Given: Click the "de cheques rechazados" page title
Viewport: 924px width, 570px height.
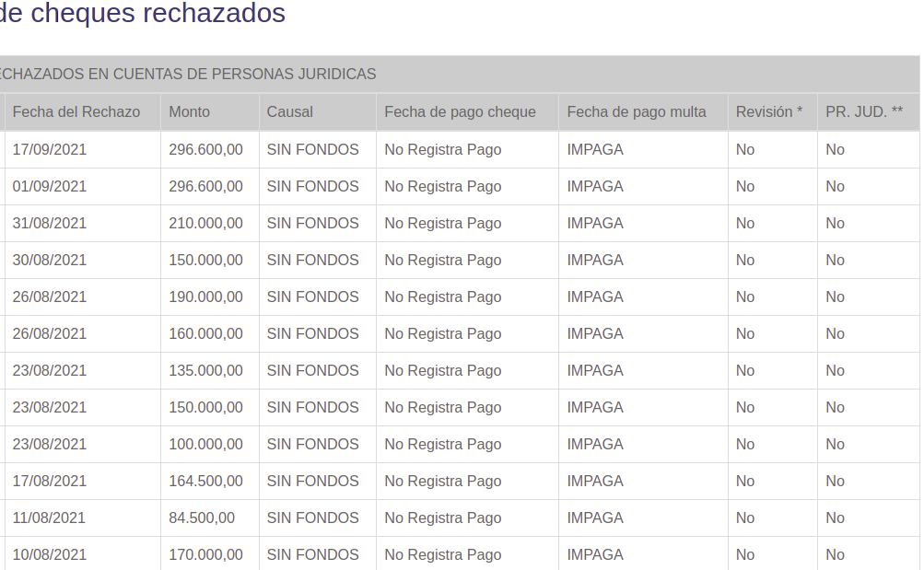Looking at the screenshot, I should coord(143,14).
